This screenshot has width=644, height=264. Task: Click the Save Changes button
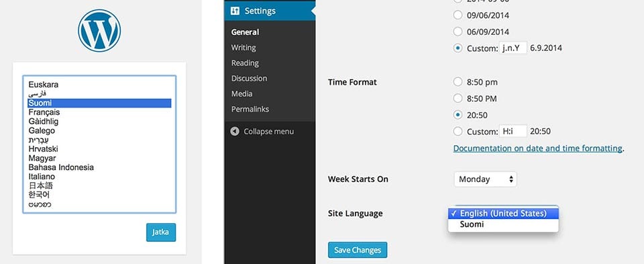[x=358, y=250]
